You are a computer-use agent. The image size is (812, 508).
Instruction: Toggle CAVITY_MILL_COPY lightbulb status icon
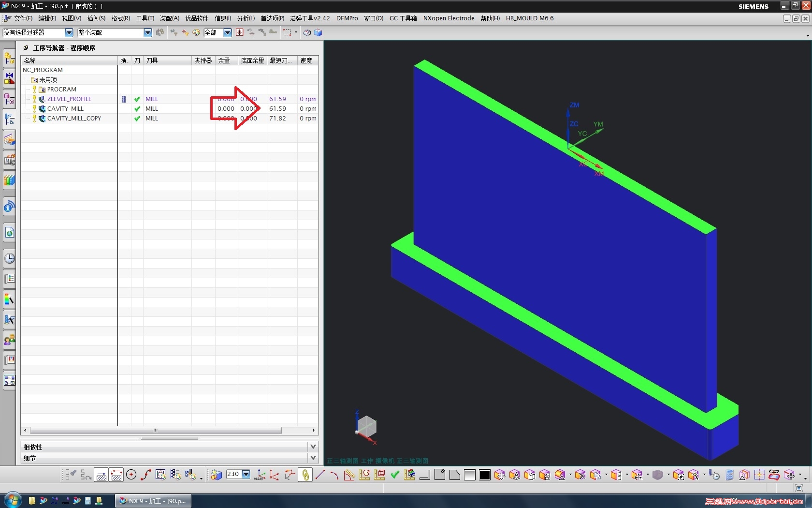(x=34, y=118)
